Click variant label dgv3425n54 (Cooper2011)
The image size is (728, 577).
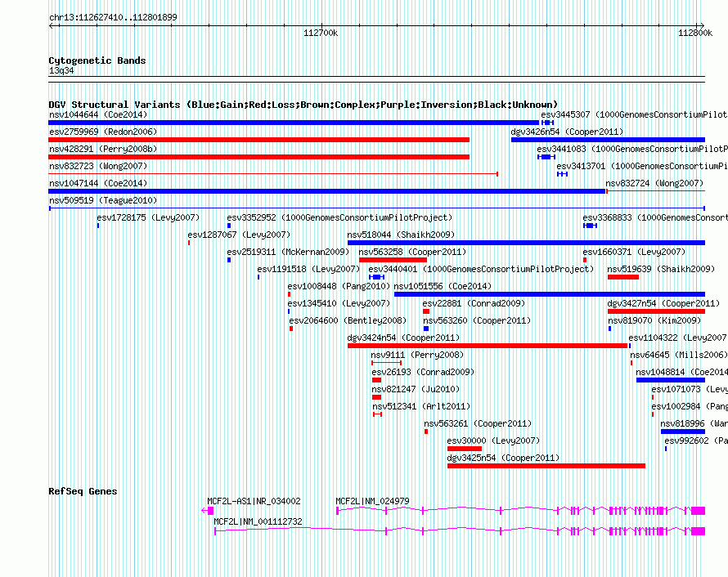503,458
